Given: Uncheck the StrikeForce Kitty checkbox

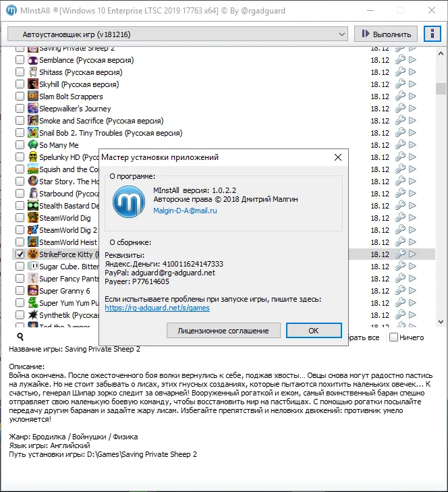Looking at the screenshot, I should [20, 254].
